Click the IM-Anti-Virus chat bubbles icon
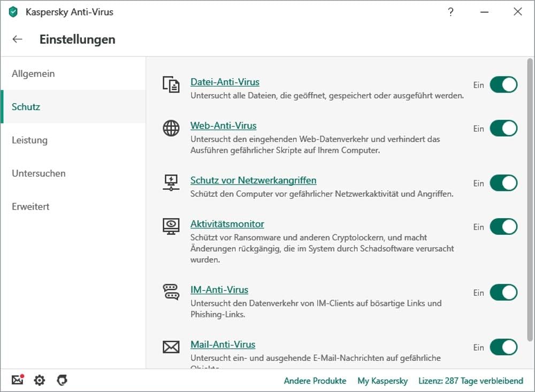The image size is (535, 392). 171,293
